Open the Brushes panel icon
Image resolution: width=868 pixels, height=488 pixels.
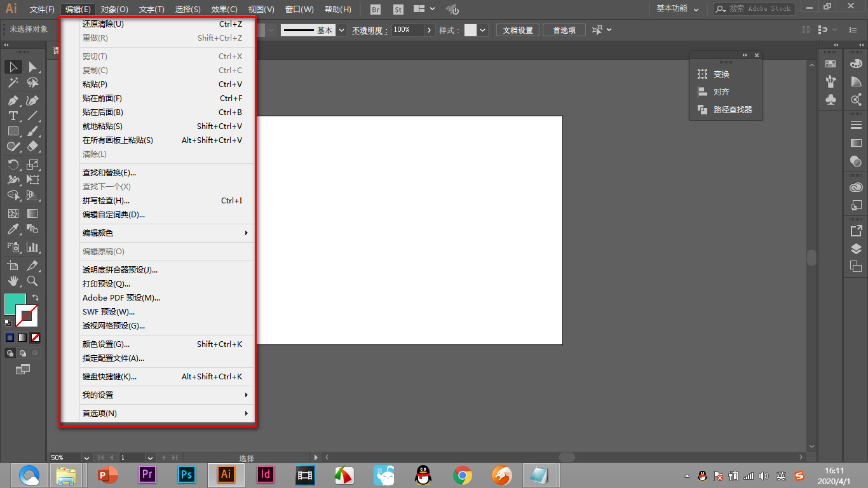pyautogui.click(x=831, y=81)
